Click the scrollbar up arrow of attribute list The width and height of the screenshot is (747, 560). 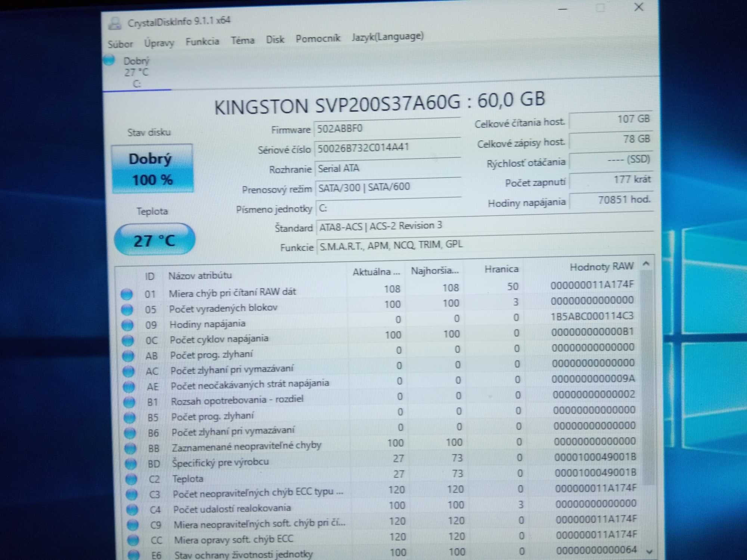pyautogui.click(x=646, y=264)
